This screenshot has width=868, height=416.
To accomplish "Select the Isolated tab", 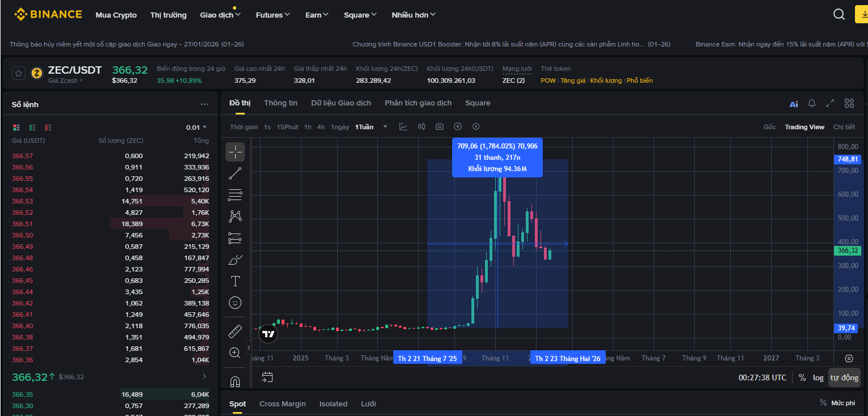I will tap(333, 404).
